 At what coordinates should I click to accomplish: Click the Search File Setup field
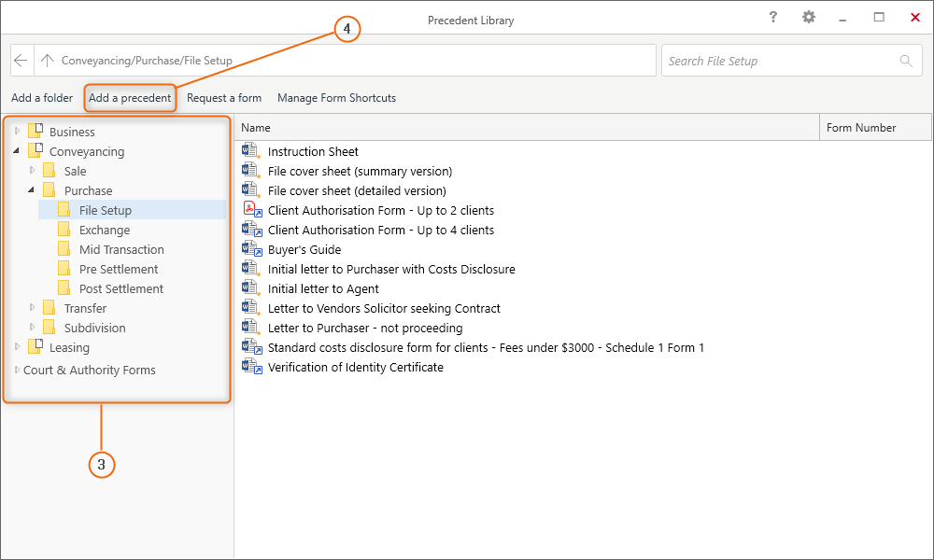[792, 61]
